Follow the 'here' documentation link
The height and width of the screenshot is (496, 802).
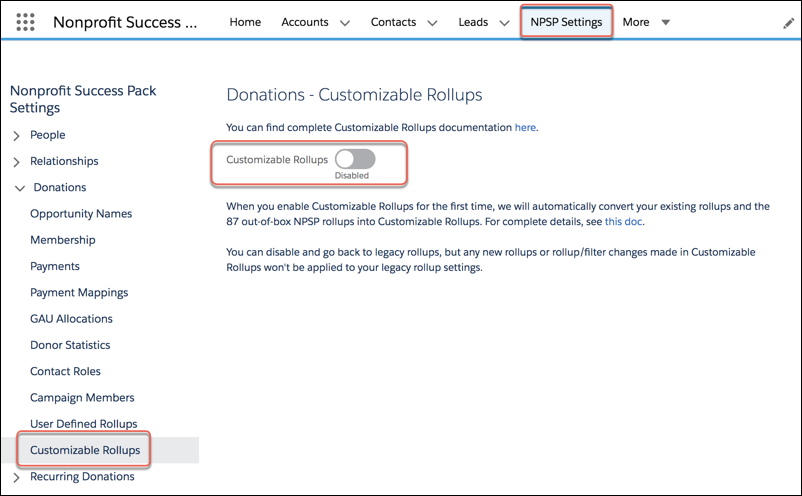[x=525, y=127]
